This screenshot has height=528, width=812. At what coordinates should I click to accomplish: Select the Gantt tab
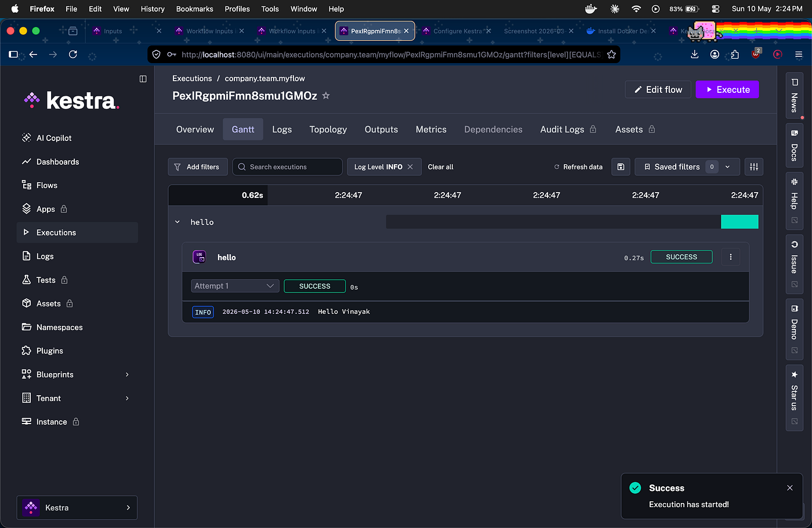[x=243, y=129]
